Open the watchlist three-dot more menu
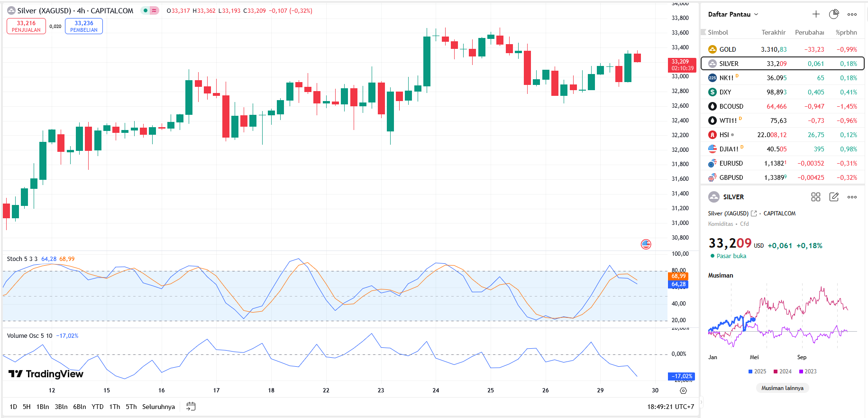The height and width of the screenshot is (418, 868). 852,14
